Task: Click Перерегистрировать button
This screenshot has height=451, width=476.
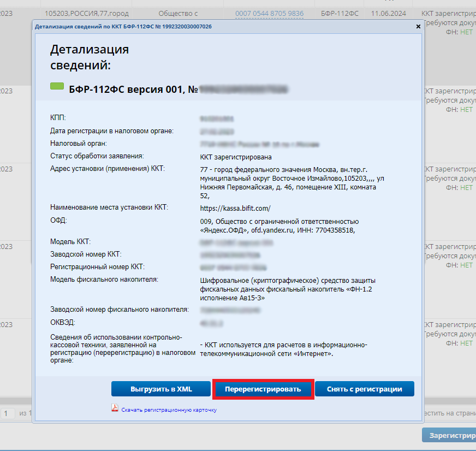Action: tap(263, 389)
